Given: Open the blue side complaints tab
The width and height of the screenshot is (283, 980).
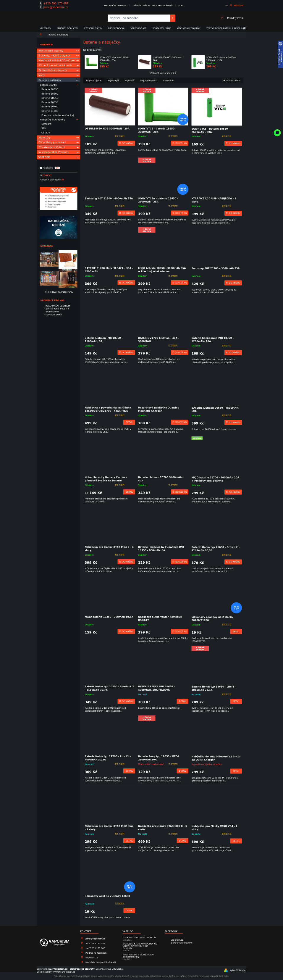Looking at the screenshot, I should pyautogui.click(x=280, y=54).
